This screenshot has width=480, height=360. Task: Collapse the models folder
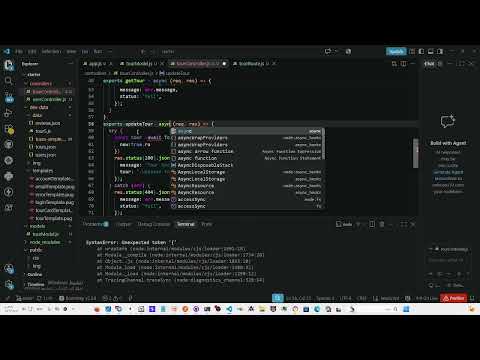37,226
